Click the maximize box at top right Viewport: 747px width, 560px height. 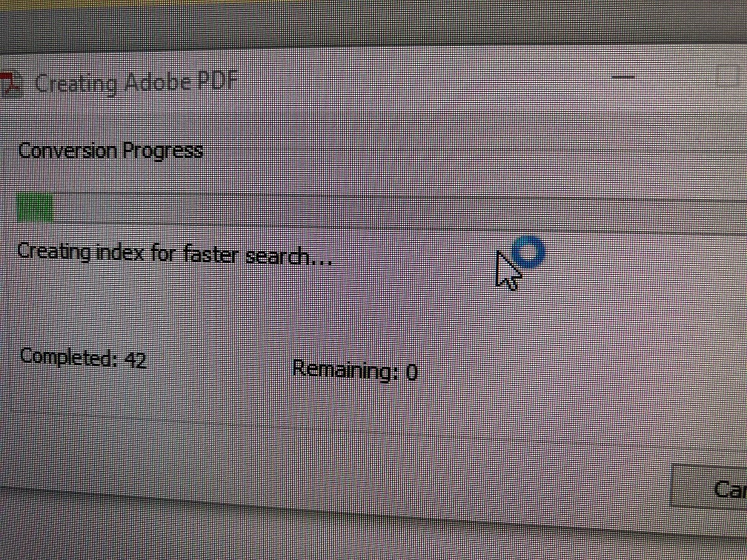[733, 76]
